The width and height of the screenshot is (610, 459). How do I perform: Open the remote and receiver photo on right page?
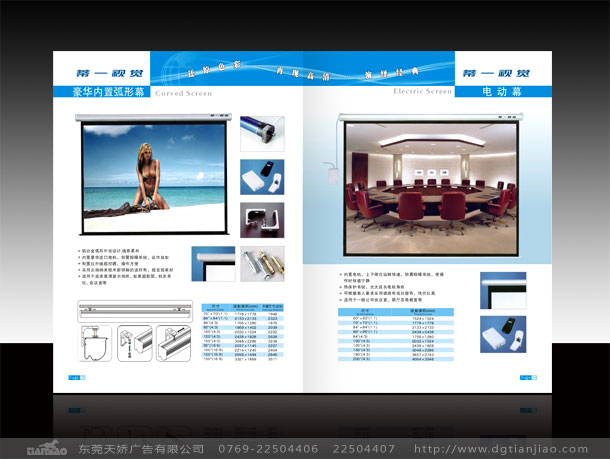[502, 334]
